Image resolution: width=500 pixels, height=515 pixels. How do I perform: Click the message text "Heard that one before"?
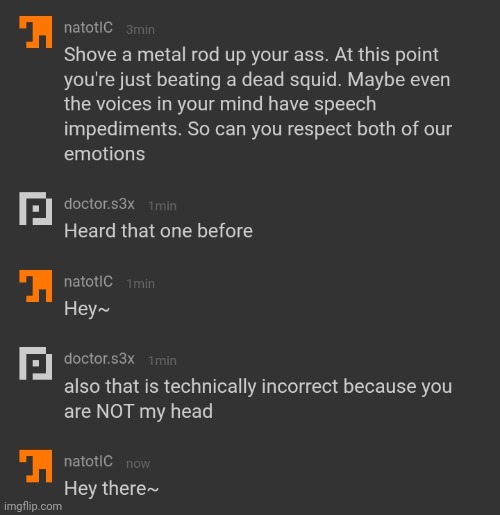[158, 231]
